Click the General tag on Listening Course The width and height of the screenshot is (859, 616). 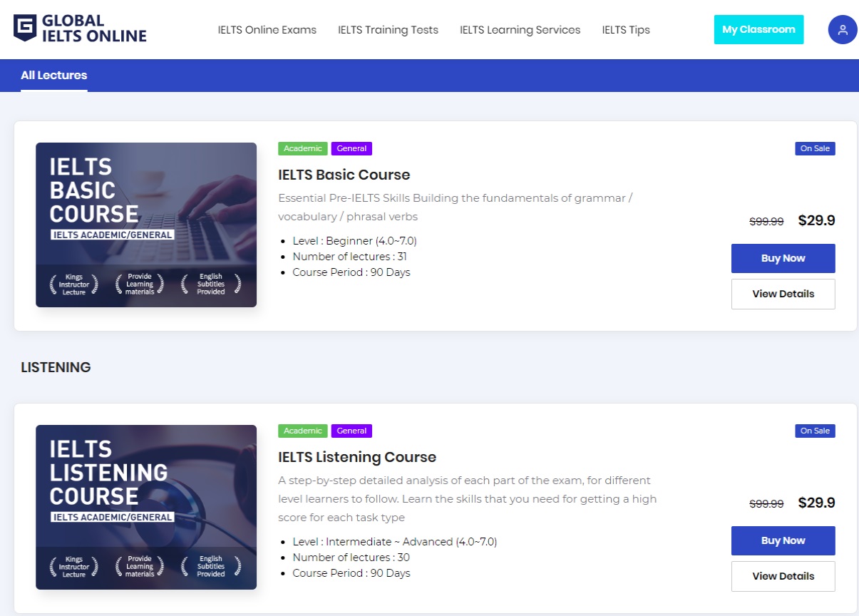[x=351, y=431]
